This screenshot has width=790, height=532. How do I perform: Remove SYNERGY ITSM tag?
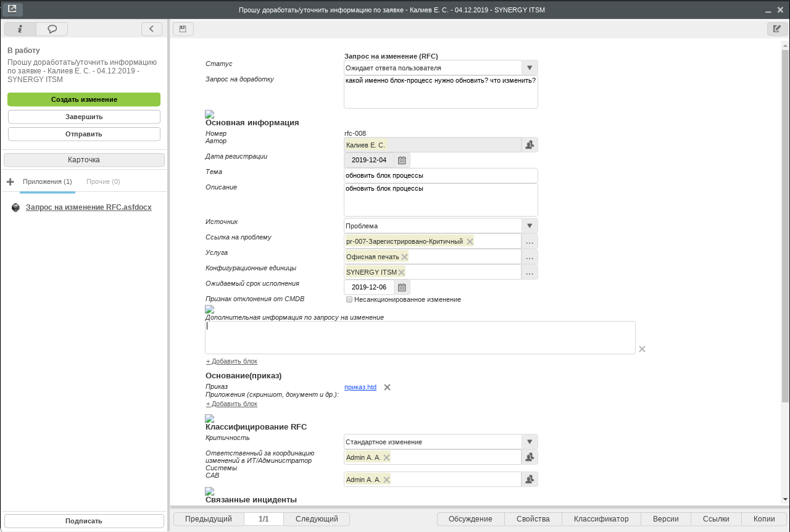coord(401,272)
